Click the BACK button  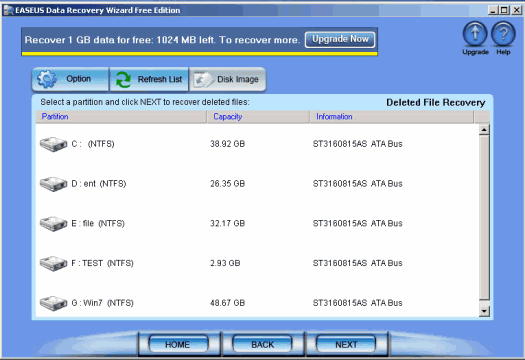click(262, 344)
